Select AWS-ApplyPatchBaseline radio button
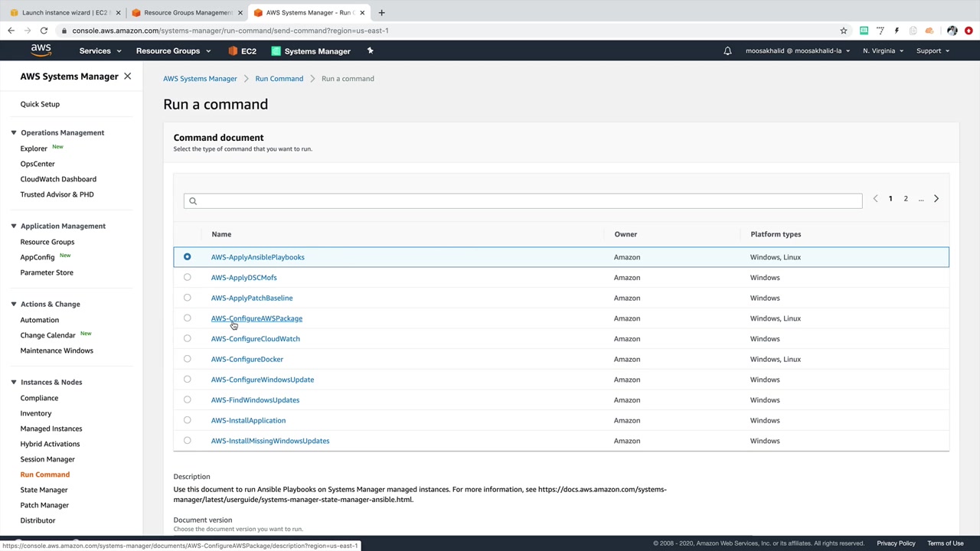Screen dimensions: 980x551 (x=188, y=298)
